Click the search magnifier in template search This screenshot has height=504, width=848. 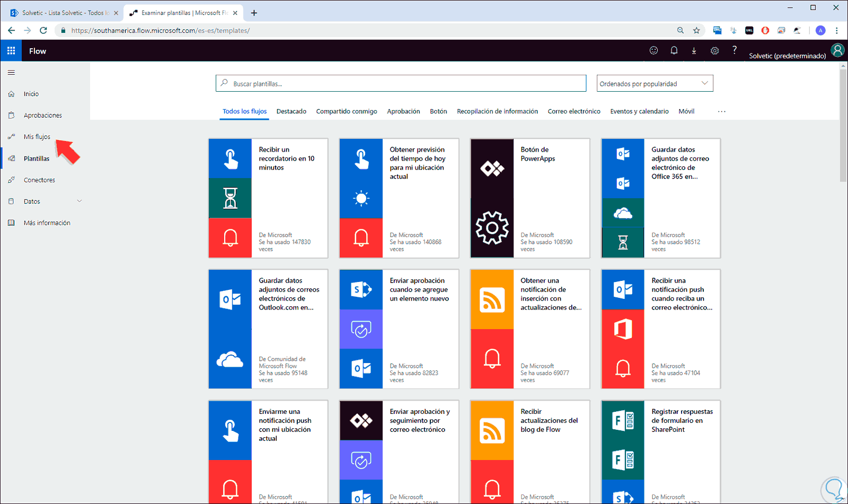click(224, 83)
